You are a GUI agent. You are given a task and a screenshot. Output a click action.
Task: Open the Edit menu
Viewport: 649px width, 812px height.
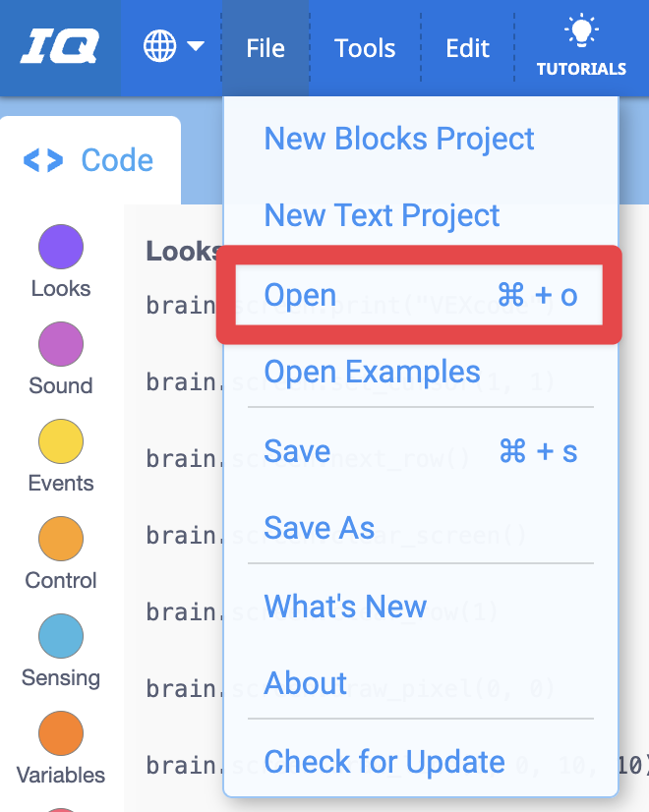coord(467,47)
